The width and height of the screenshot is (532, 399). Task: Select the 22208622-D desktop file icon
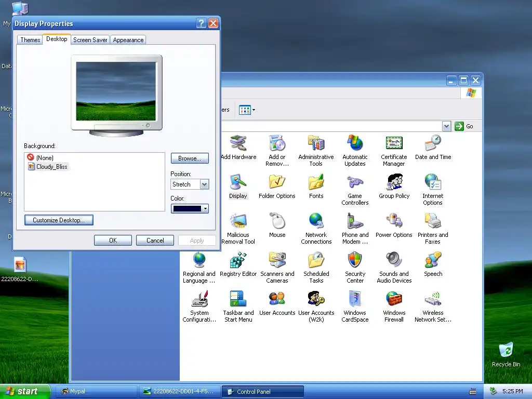pos(20,265)
